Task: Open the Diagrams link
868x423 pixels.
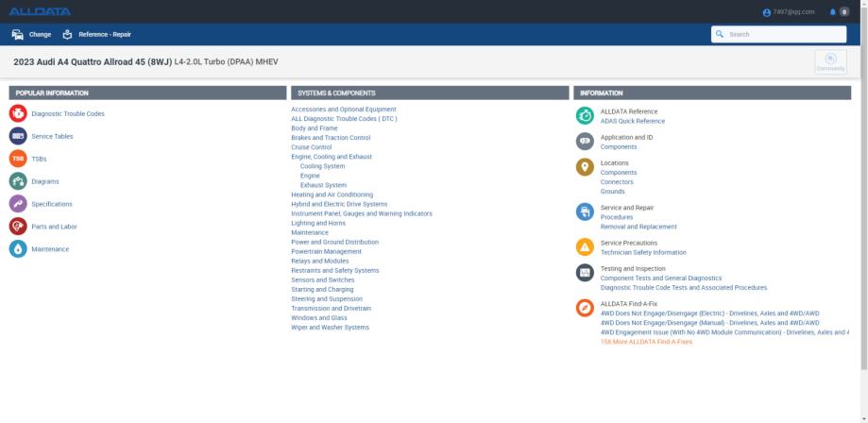Action: pyautogui.click(x=44, y=181)
